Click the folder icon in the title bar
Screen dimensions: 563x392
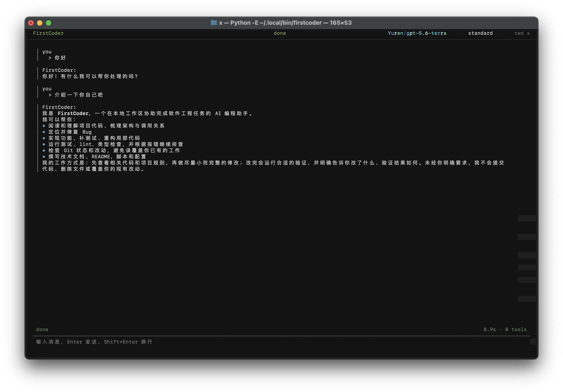click(x=214, y=23)
